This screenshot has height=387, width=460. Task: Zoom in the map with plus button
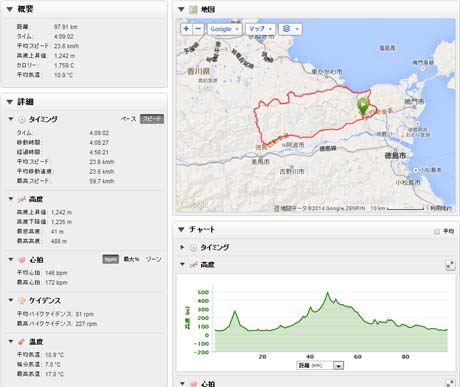[x=186, y=29]
